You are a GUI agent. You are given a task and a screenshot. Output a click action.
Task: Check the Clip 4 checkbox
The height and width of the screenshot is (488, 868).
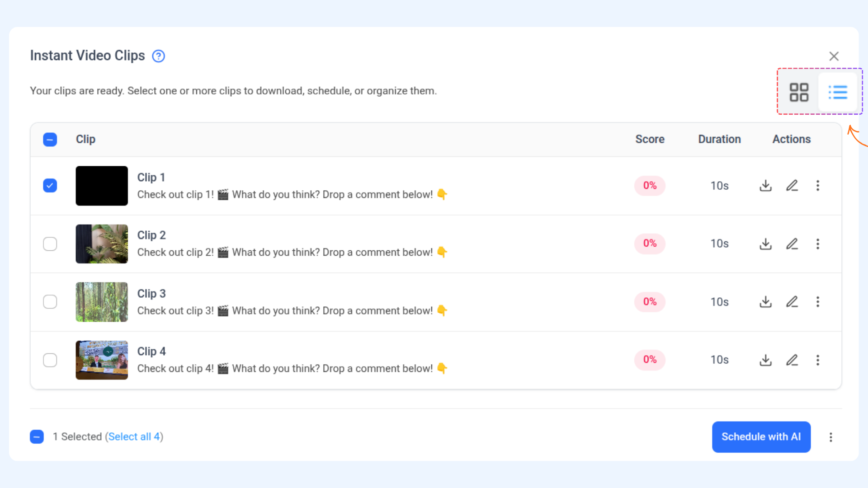coord(50,360)
